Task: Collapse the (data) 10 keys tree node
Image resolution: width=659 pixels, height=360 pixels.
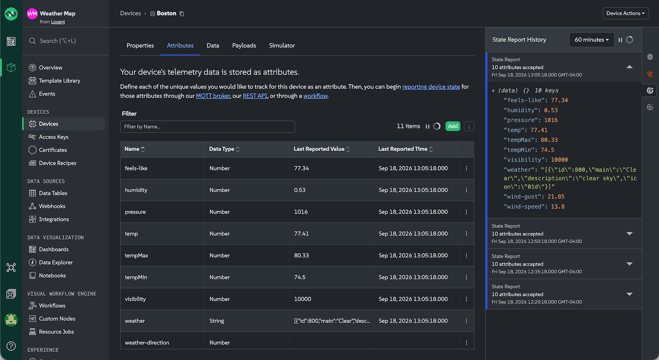Action: [493, 91]
